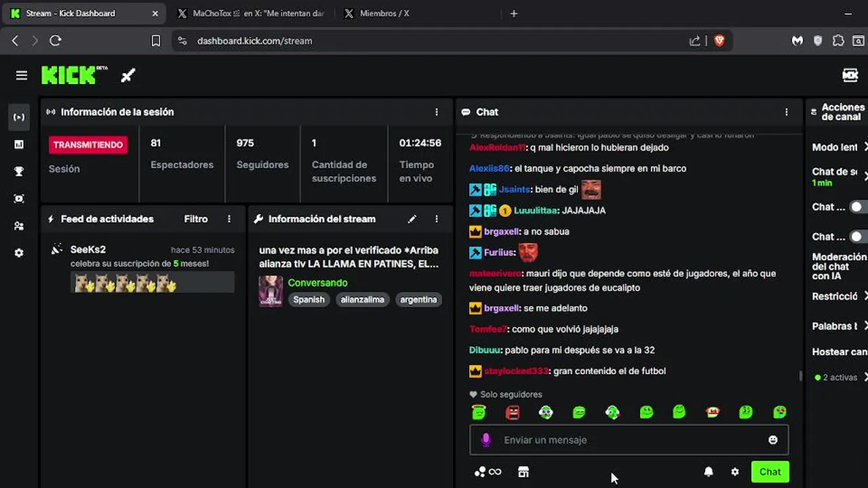Switch to the MaChoTox en X browser tab
The width and height of the screenshot is (868, 488).
click(250, 14)
